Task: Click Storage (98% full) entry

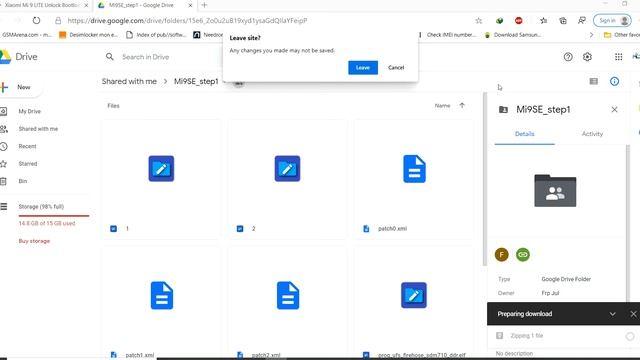Action: (41, 207)
